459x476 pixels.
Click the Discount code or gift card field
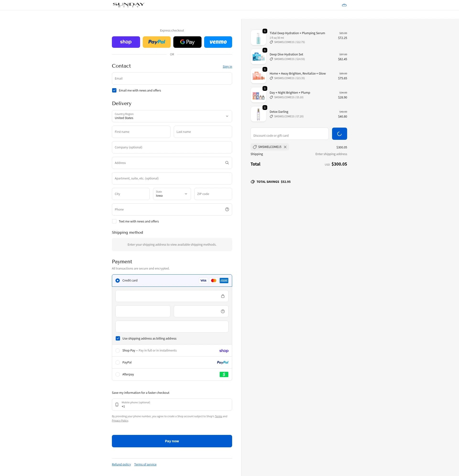coord(290,134)
